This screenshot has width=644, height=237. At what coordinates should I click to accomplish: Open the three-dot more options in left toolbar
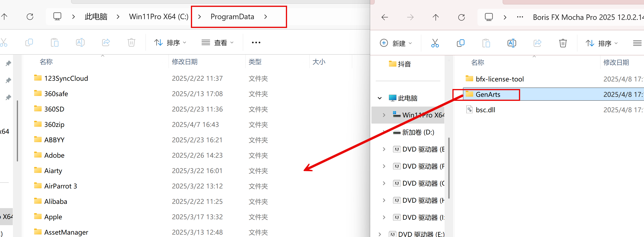tap(256, 43)
